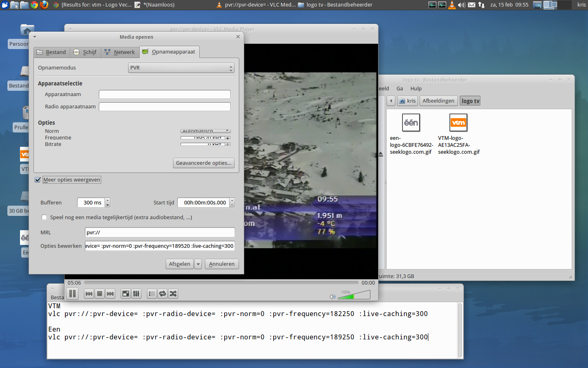The width and height of the screenshot is (588, 368).
Task: Open the network connections tray icon
Action: coord(481,5)
